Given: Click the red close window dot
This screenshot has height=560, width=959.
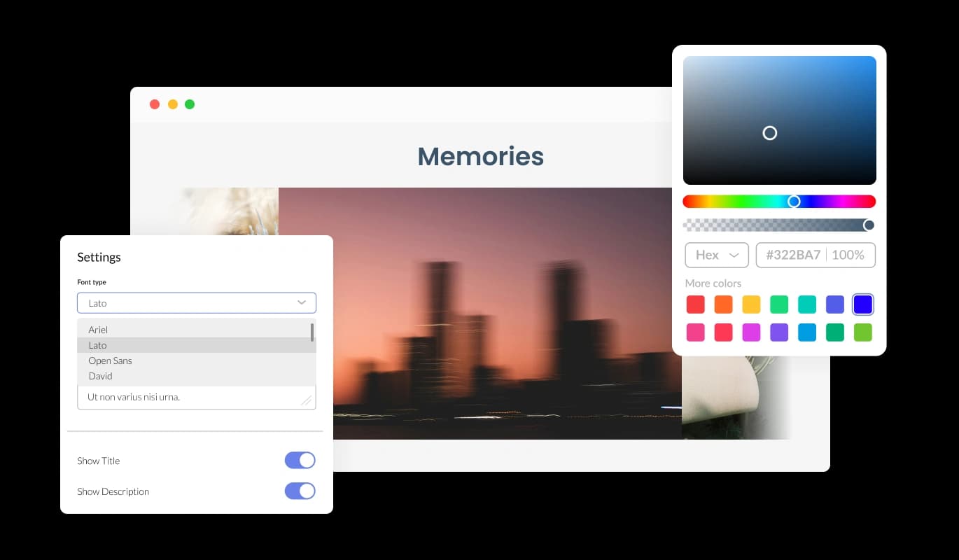Looking at the screenshot, I should pyautogui.click(x=155, y=104).
